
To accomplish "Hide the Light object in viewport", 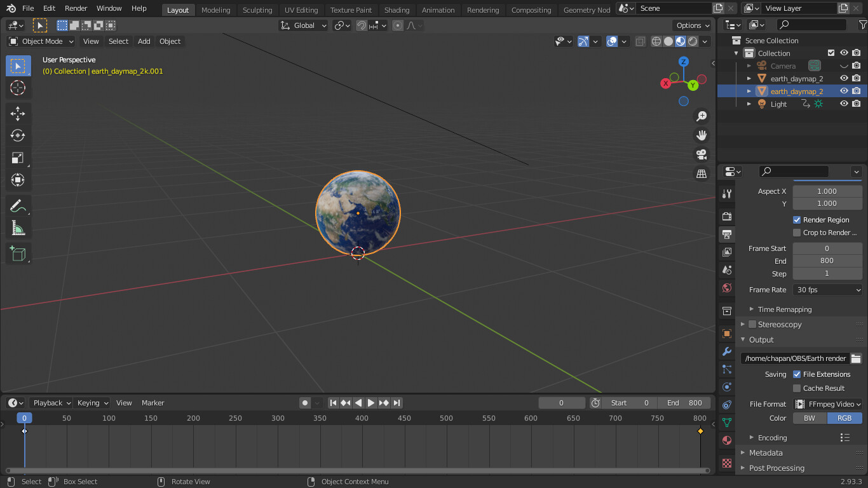I will (844, 104).
